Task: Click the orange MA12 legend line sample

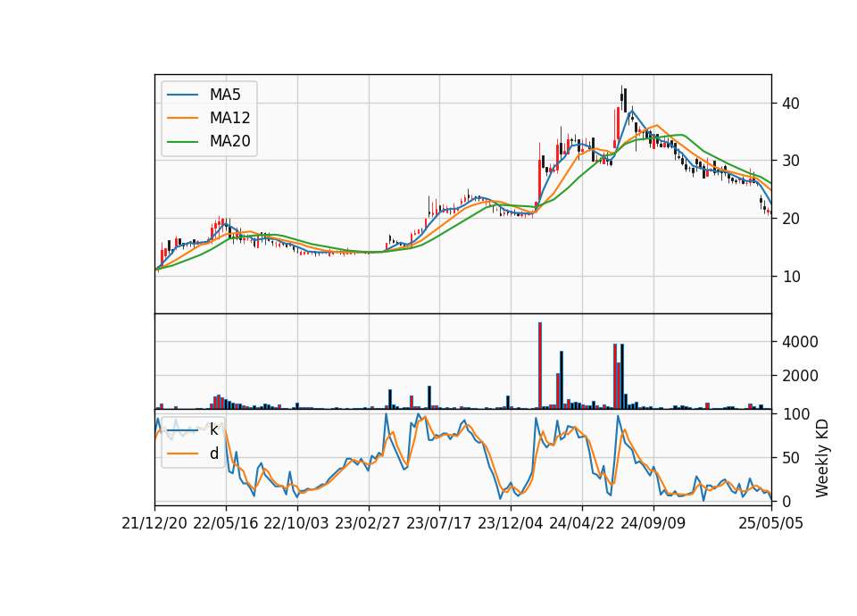Action: pyautogui.click(x=182, y=118)
